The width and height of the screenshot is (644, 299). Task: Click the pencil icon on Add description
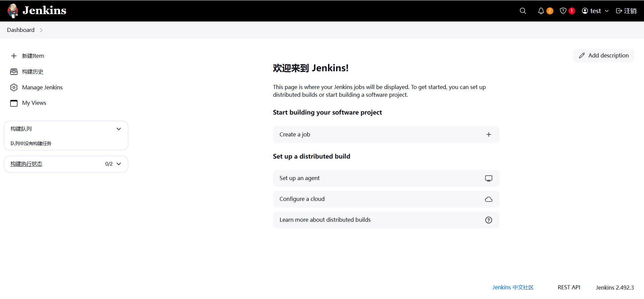[x=582, y=55]
